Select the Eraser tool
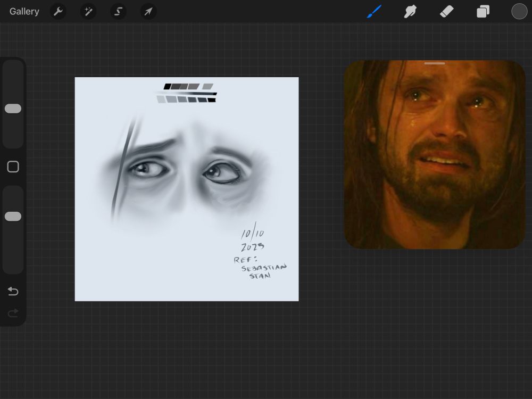 pyautogui.click(x=446, y=12)
